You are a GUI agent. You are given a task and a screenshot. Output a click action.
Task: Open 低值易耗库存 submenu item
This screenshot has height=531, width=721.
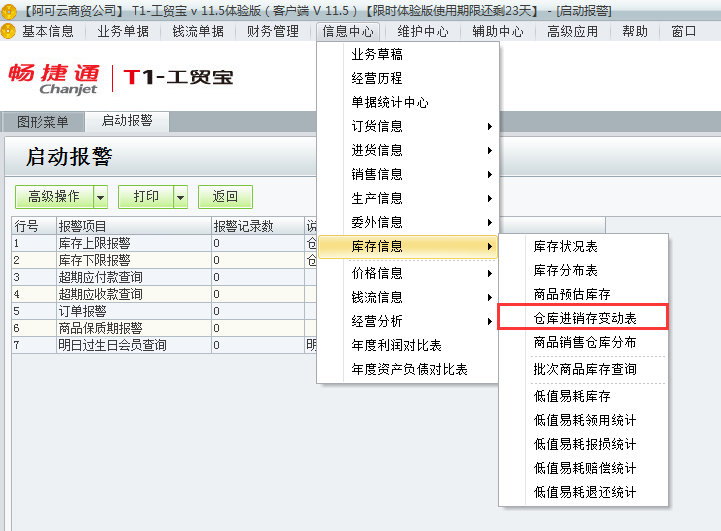pyautogui.click(x=583, y=396)
